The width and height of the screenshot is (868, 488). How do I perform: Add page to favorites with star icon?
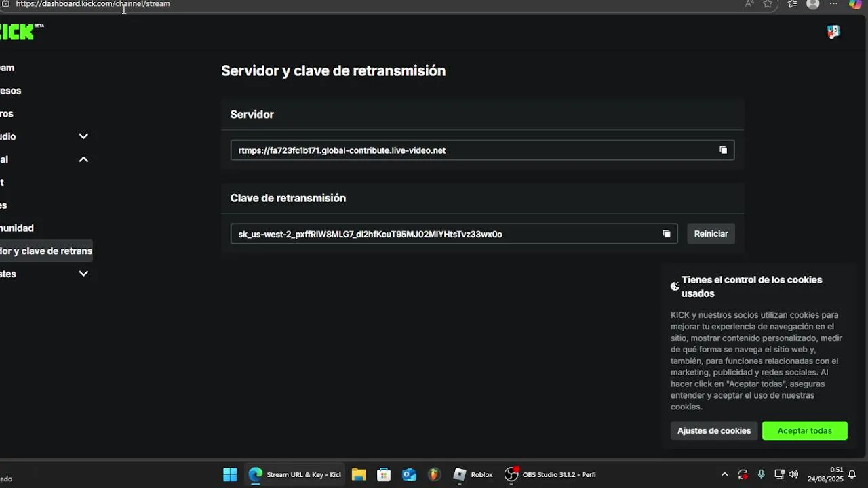768,4
